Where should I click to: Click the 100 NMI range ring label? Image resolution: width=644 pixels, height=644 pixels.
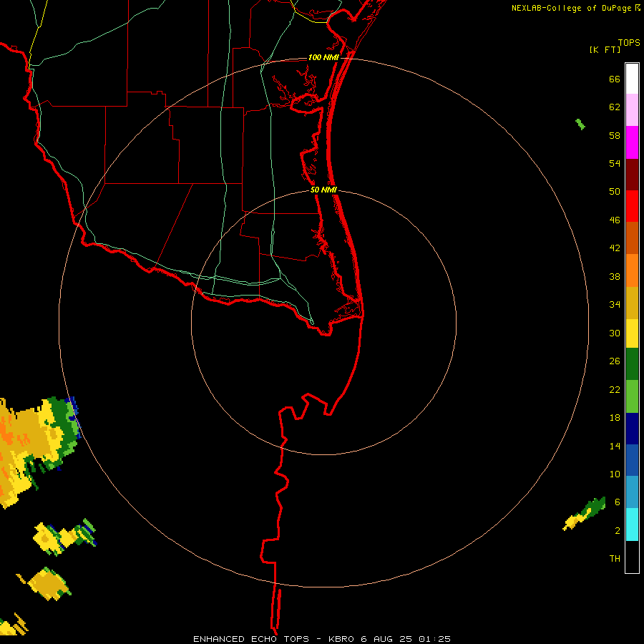click(323, 57)
